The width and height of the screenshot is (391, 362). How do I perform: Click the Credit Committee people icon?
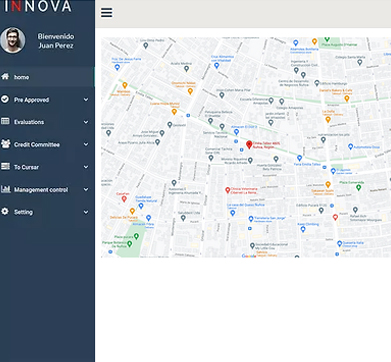pos(5,144)
